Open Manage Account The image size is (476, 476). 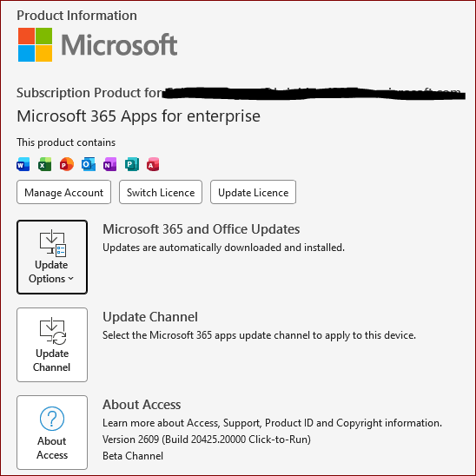63,192
